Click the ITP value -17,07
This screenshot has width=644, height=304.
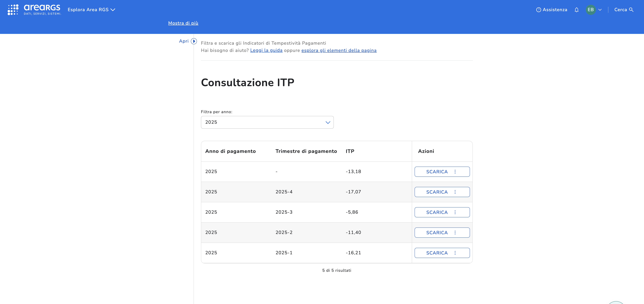(x=353, y=192)
